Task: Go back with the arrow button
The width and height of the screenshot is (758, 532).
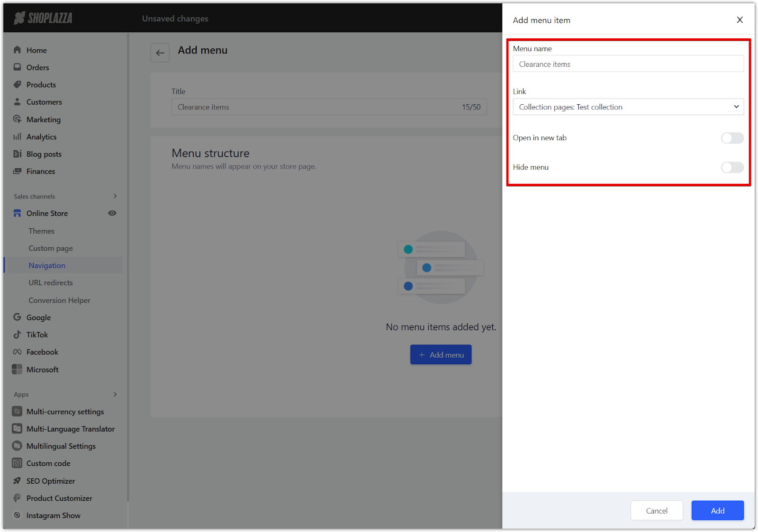Action: click(x=160, y=53)
